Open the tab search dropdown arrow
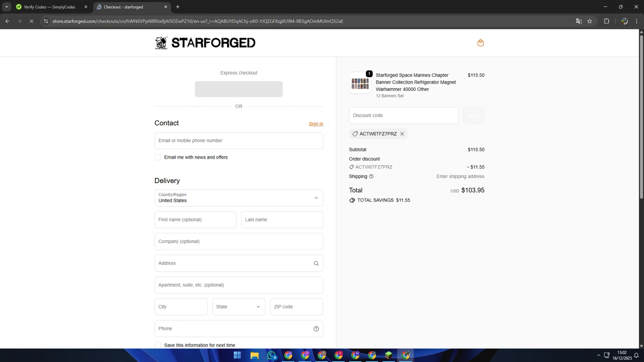The width and height of the screenshot is (644, 362). [x=6, y=7]
